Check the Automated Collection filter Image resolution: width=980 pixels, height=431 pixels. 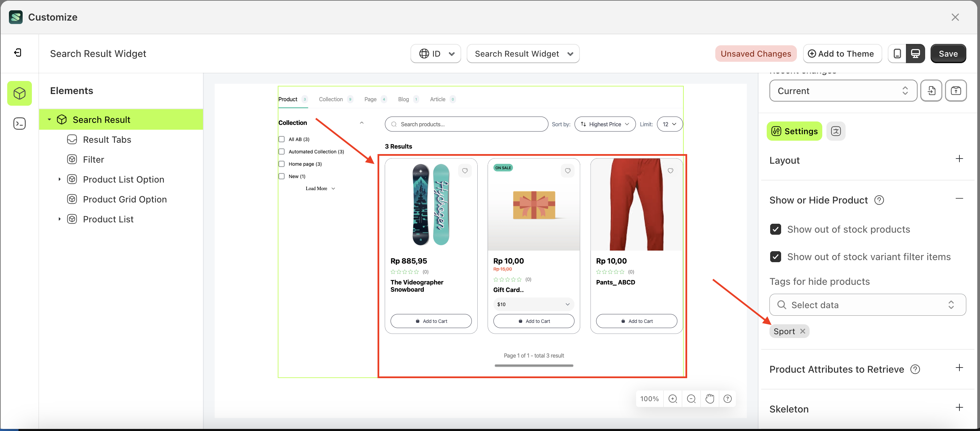[282, 152]
